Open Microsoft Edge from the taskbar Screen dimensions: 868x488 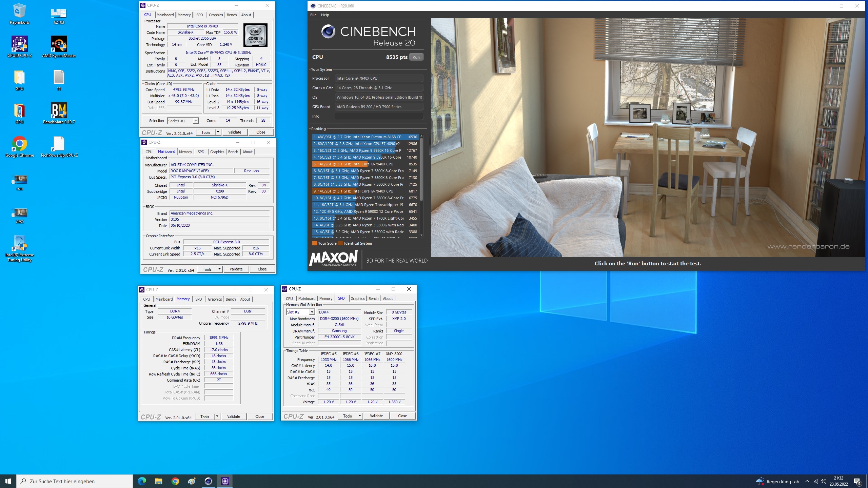tap(142, 481)
